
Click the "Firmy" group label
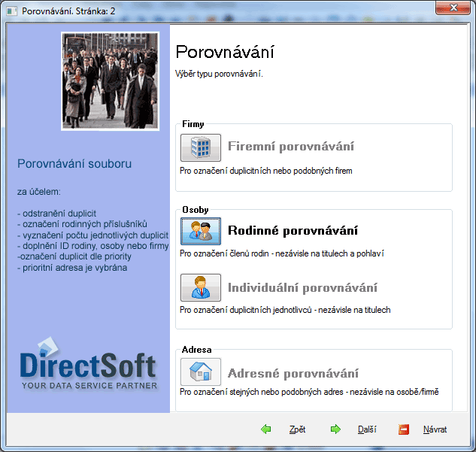(x=193, y=124)
